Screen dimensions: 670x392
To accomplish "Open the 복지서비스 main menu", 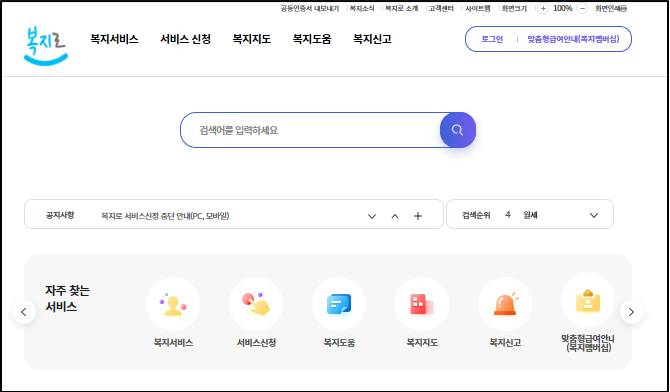I will click(x=114, y=39).
